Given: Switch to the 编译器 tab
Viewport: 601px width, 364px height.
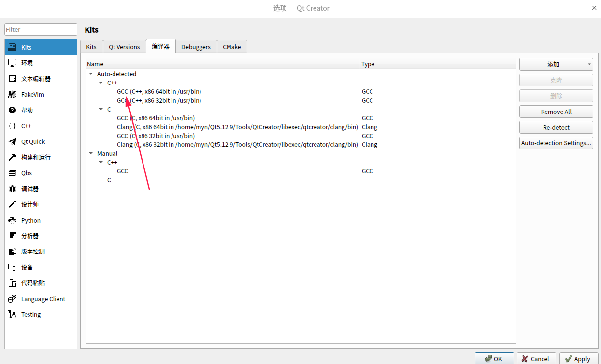Looking at the screenshot, I should click(x=161, y=46).
